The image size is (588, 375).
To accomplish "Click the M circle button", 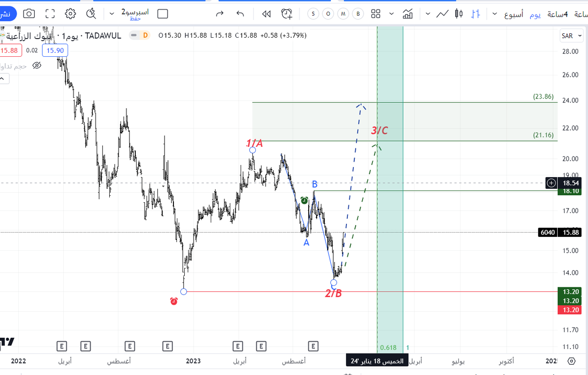I will [343, 14].
